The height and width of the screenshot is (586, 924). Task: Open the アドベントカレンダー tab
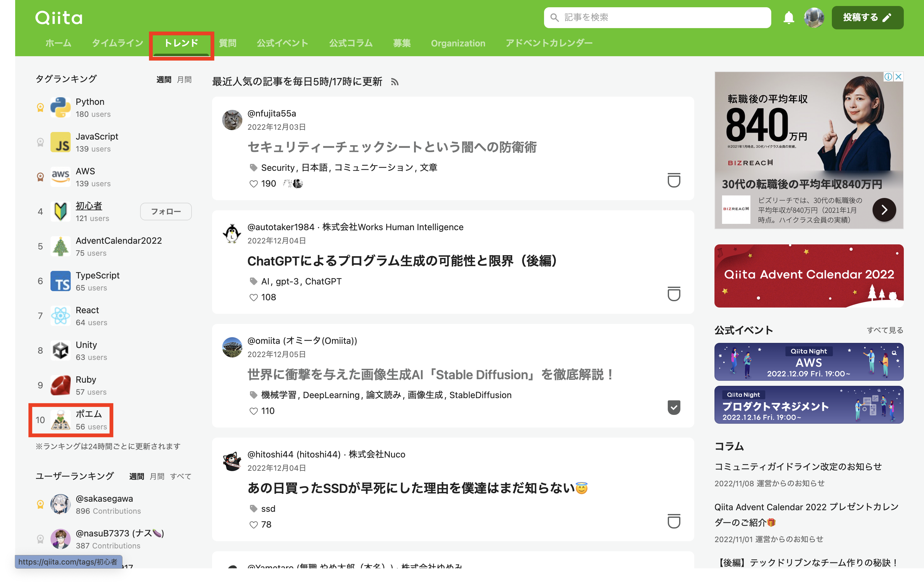[x=549, y=43]
